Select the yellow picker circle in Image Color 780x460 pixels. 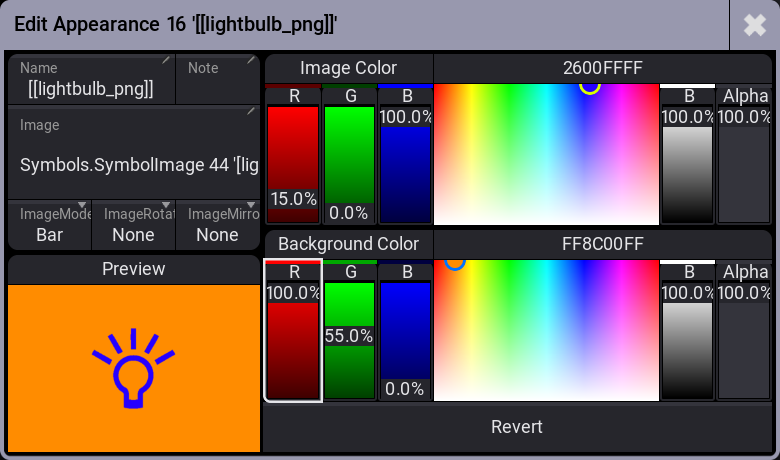point(590,87)
